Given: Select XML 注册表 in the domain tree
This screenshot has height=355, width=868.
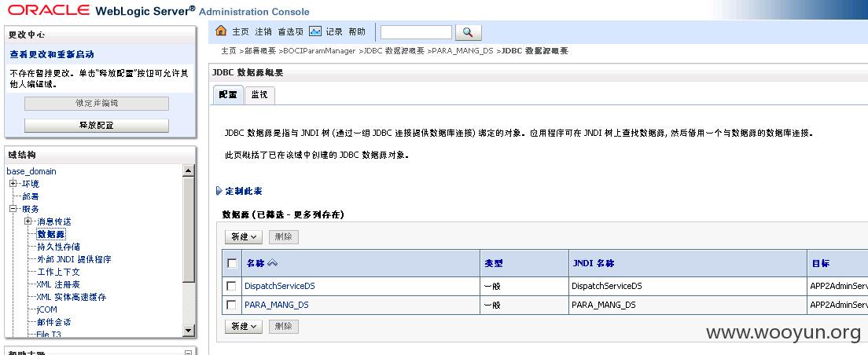Looking at the screenshot, I should click(x=57, y=284).
